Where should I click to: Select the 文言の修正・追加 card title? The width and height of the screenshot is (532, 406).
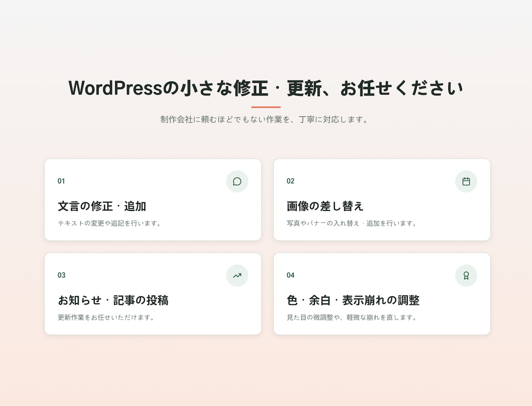click(102, 206)
